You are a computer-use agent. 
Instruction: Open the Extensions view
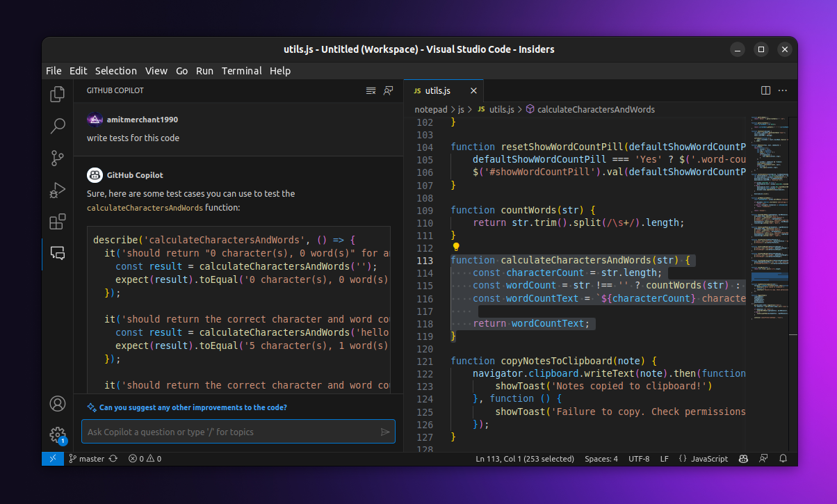point(58,222)
